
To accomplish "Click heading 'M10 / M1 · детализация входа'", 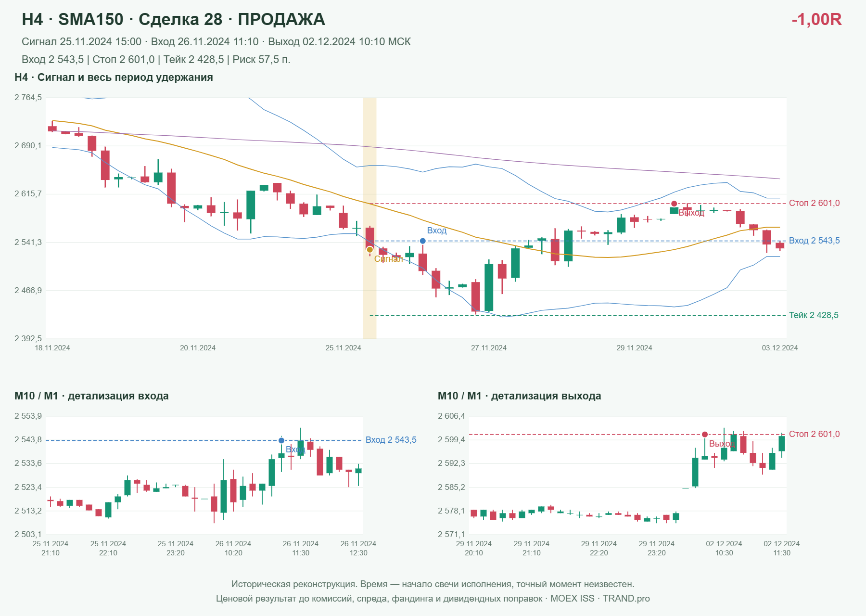I will point(91,396).
